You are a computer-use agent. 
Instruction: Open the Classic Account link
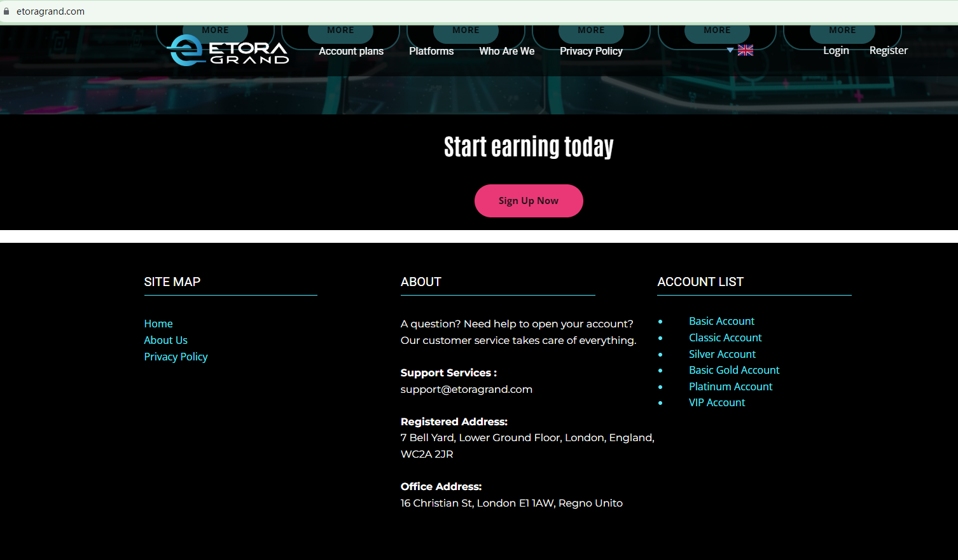tap(725, 338)
